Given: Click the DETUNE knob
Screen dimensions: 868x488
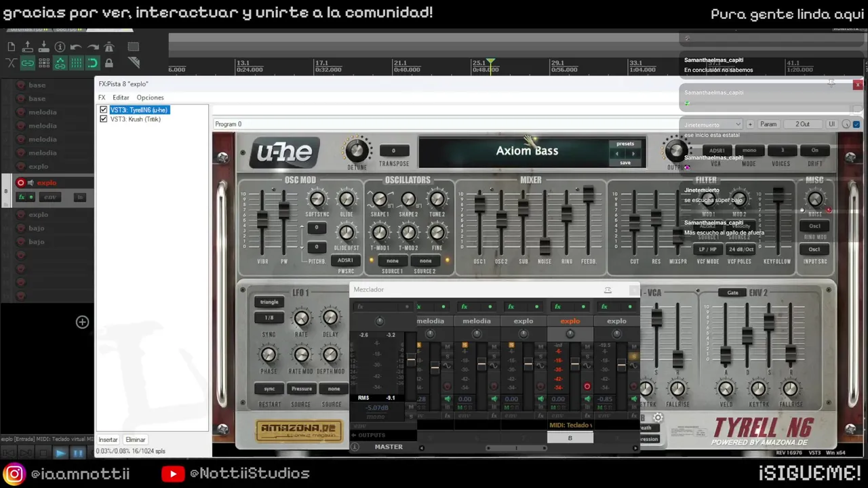Looking at the screenshot, I should [357, 150].
